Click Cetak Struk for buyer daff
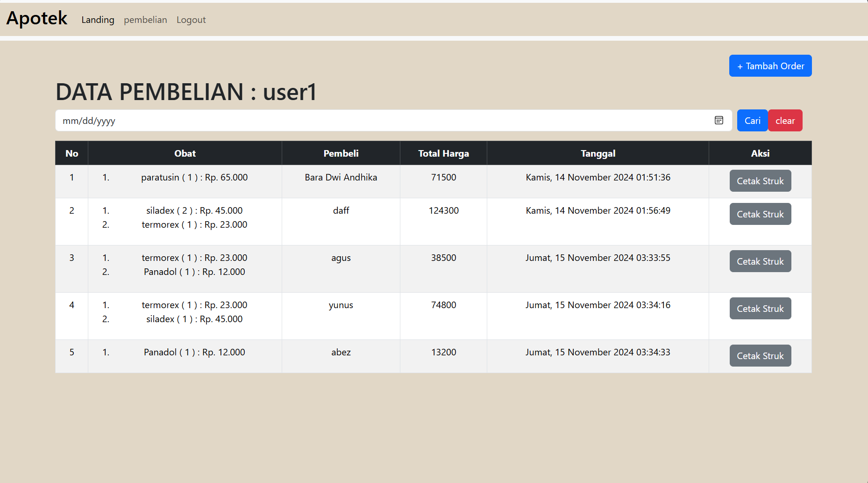 coord(760,214)
